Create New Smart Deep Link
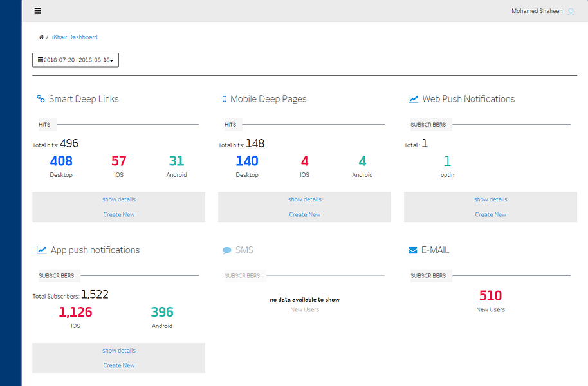This screenshot has height=386, width=588. 119,214
